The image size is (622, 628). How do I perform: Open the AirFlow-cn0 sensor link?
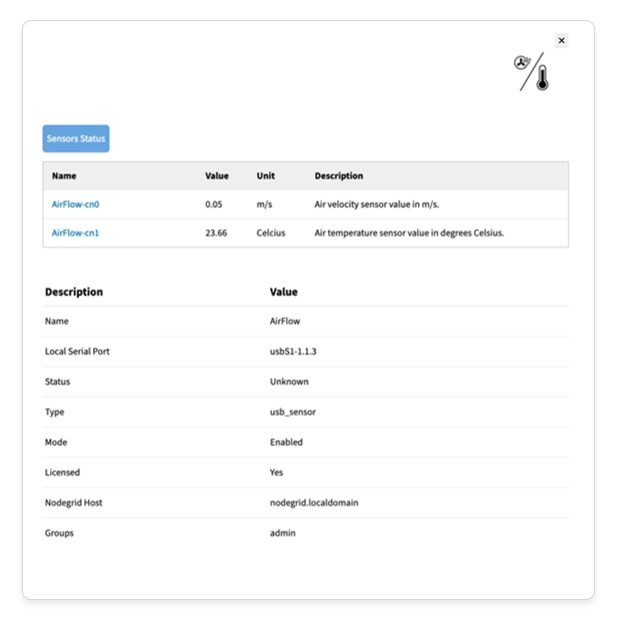76,204
